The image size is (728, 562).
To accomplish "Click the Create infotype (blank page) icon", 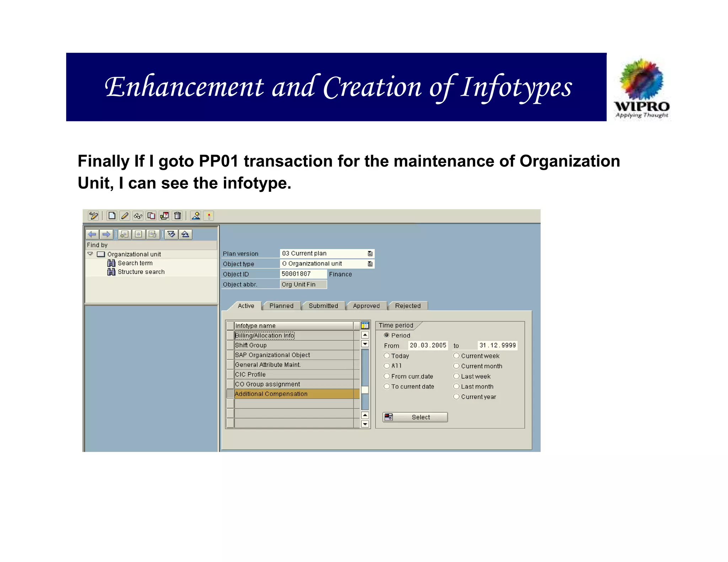I will 112,216.
